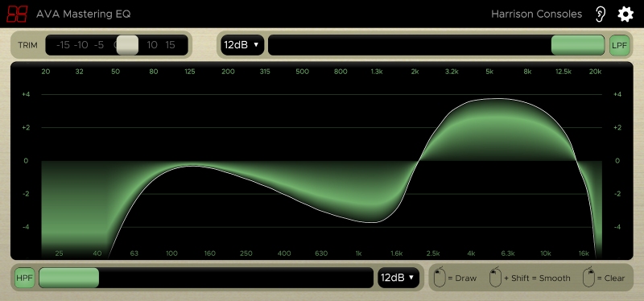Click the mouse icon beside Clear

[589, 277]
